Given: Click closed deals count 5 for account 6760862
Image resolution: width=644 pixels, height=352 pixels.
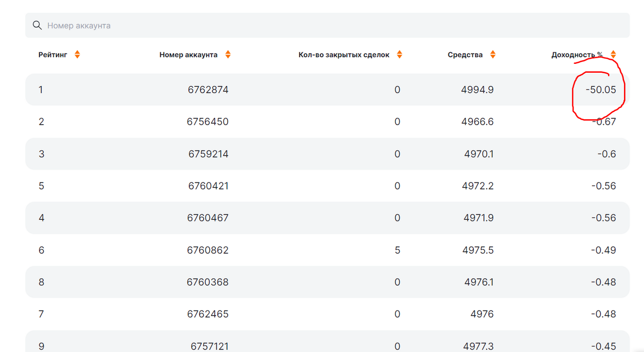Looking at the screenshot, I should click(397, 250).
